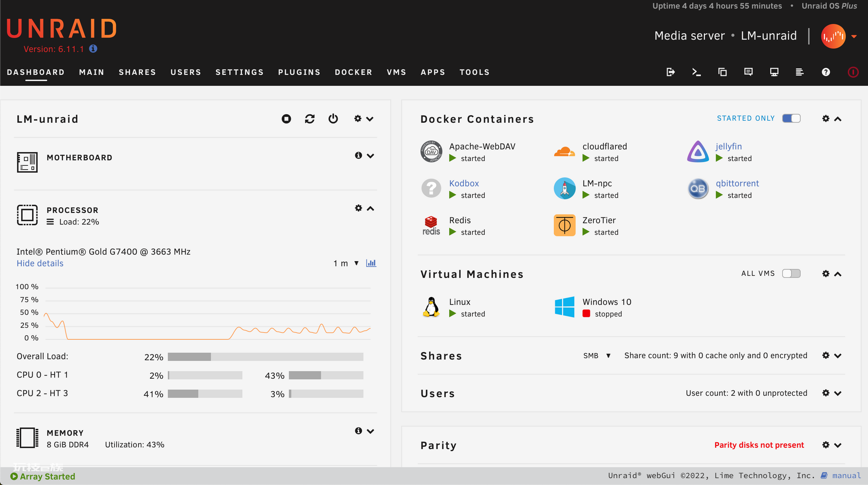Open the Terminal icon in toolbar

point(697,72)
